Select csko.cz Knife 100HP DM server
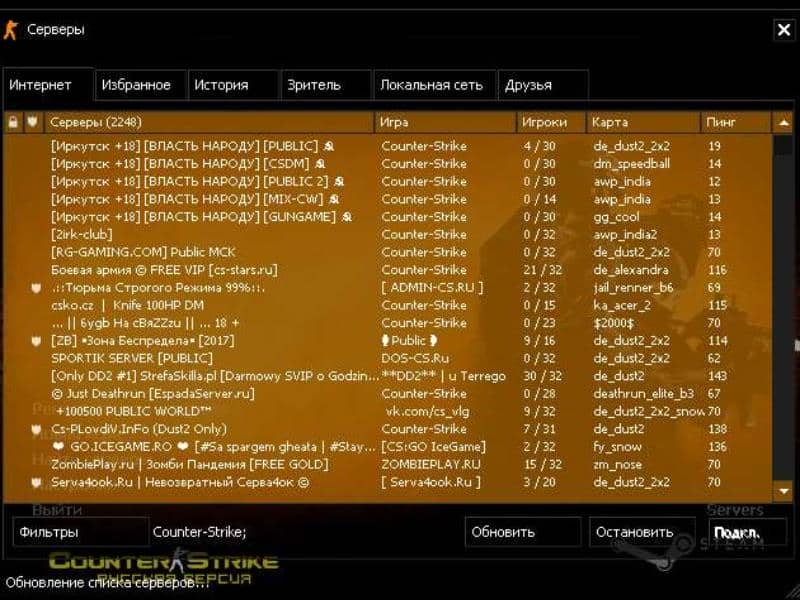The image size is (800, 600). (388, 305)
